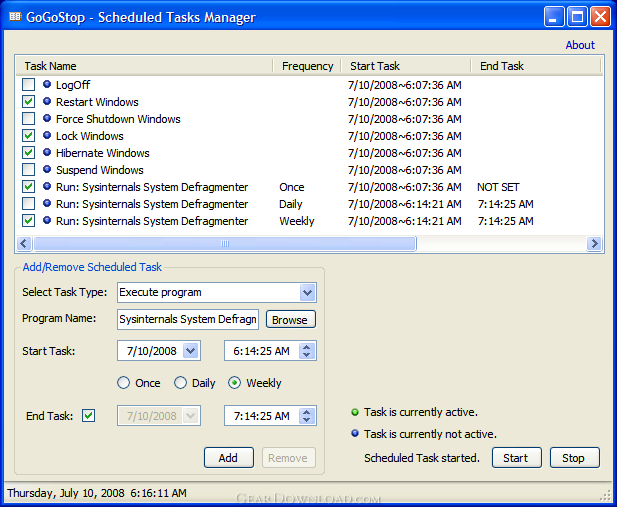Image resolution: width=617 pixels, height=507 pixels.
Task: Tick the Suspend Windows checkbox
Action: 28,170
